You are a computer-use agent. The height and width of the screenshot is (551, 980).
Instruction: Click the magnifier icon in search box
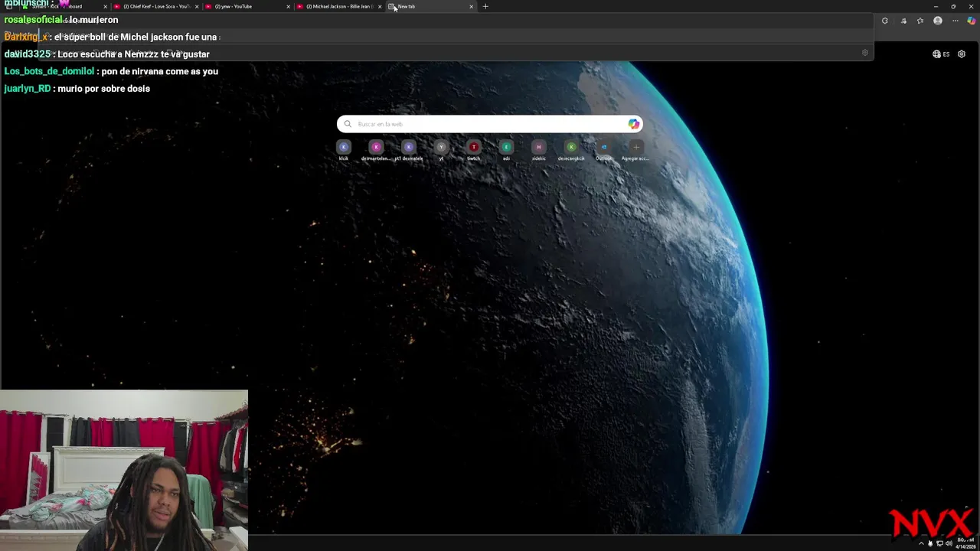point(348,124)
